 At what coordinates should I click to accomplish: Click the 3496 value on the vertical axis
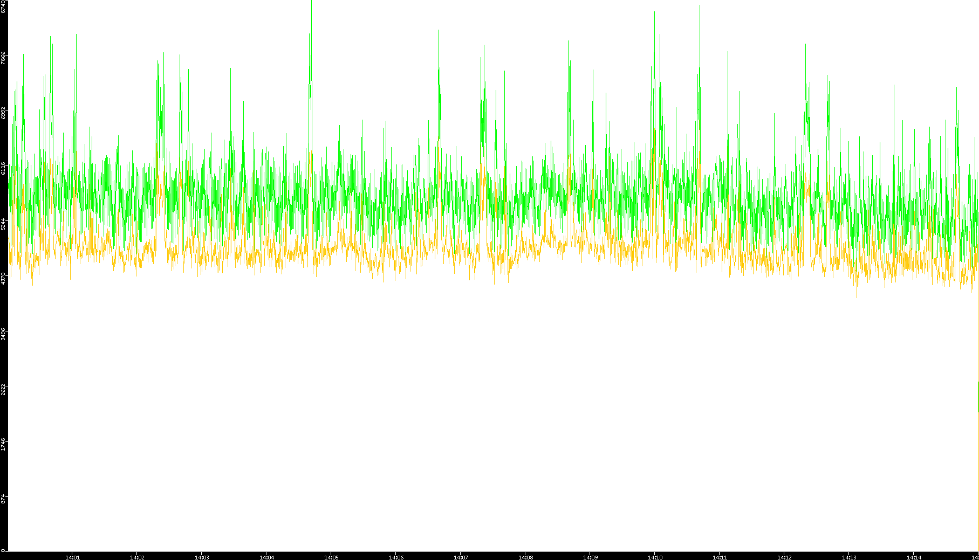click(4, 334)
